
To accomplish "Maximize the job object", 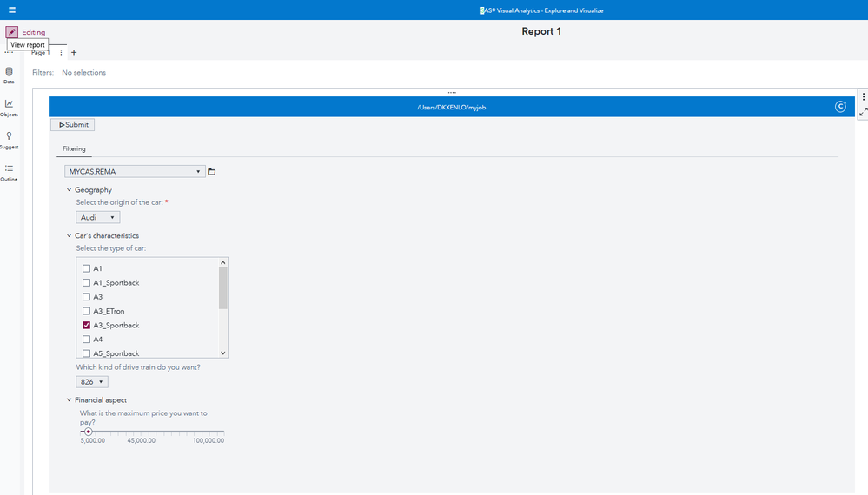I will [863, 112].
